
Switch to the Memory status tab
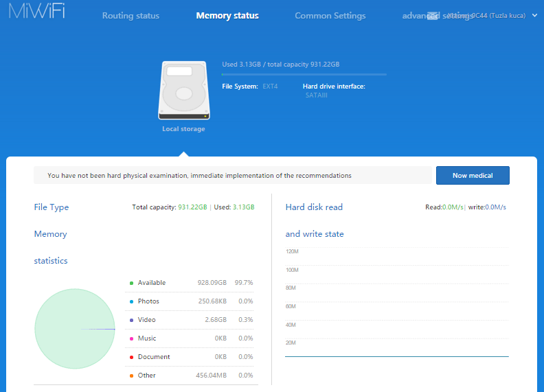[x=227, y=16]
